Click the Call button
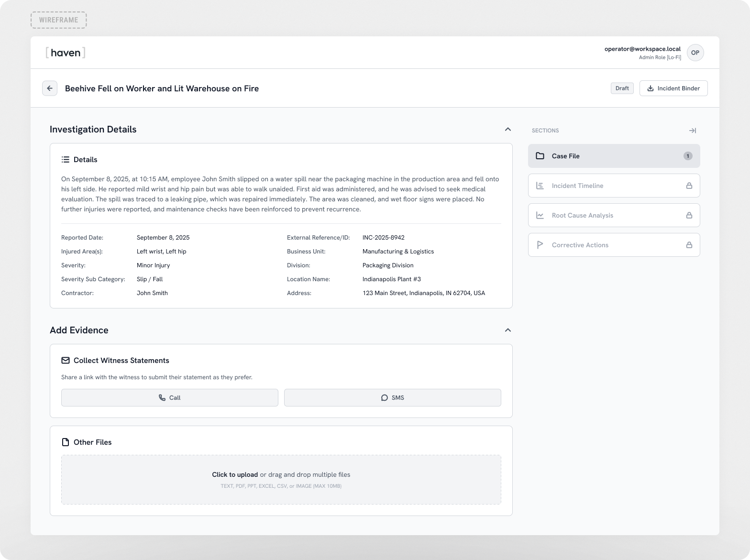The image size is (750, 560). click(170, 398)
